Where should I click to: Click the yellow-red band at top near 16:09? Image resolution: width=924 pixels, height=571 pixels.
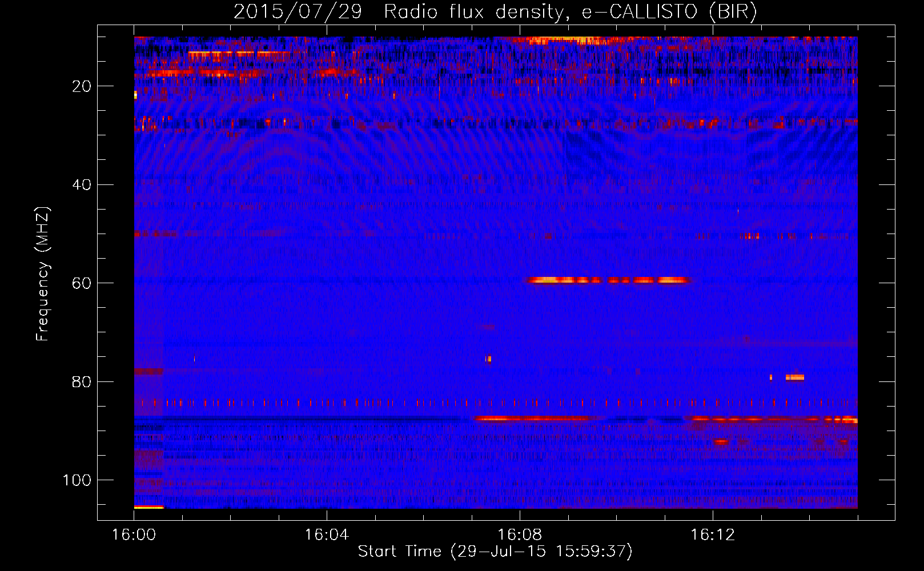pyautogui.click(x=568, y=40)
